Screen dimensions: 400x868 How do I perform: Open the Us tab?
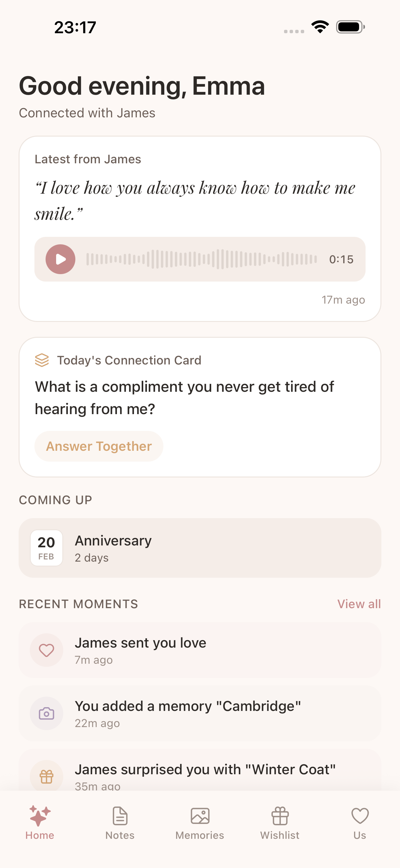[x=360, y=822]
